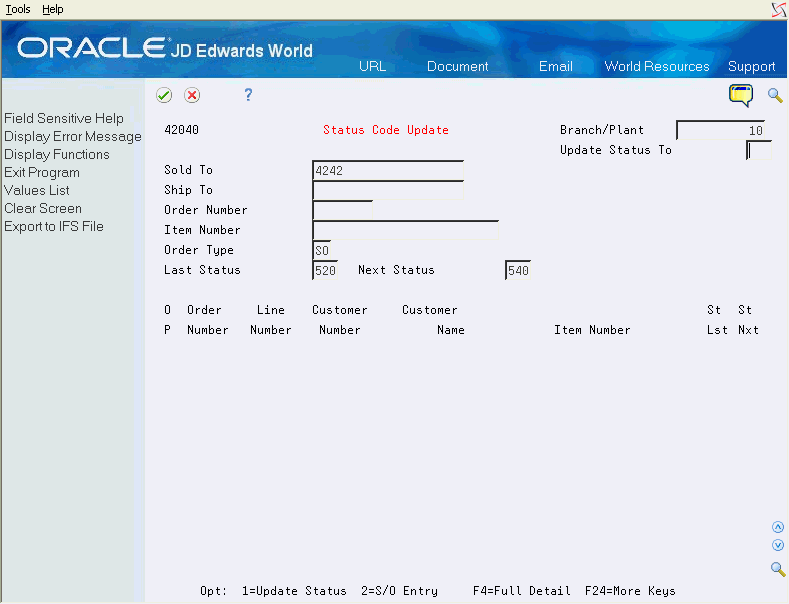Click the Order Number column header
The image size is (789, 604).
pos(207,320)
